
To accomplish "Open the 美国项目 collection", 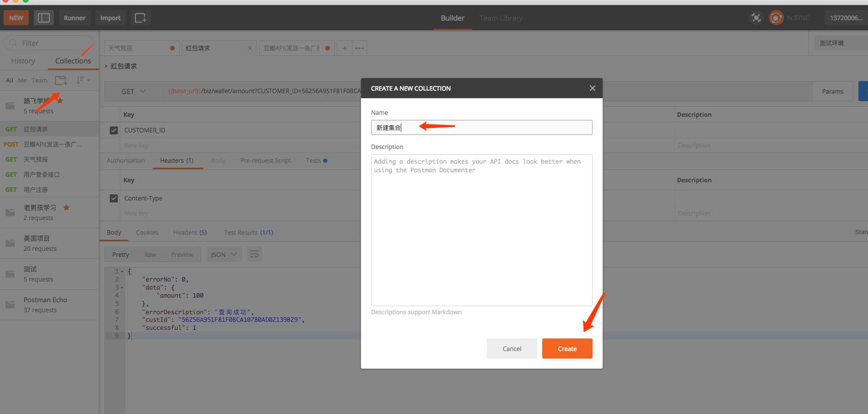I will tap(49, 243).
